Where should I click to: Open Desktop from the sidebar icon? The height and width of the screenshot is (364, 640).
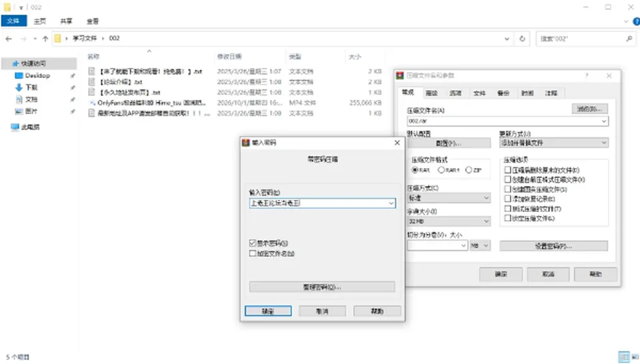pyautogui.click(x=19, y=75)
